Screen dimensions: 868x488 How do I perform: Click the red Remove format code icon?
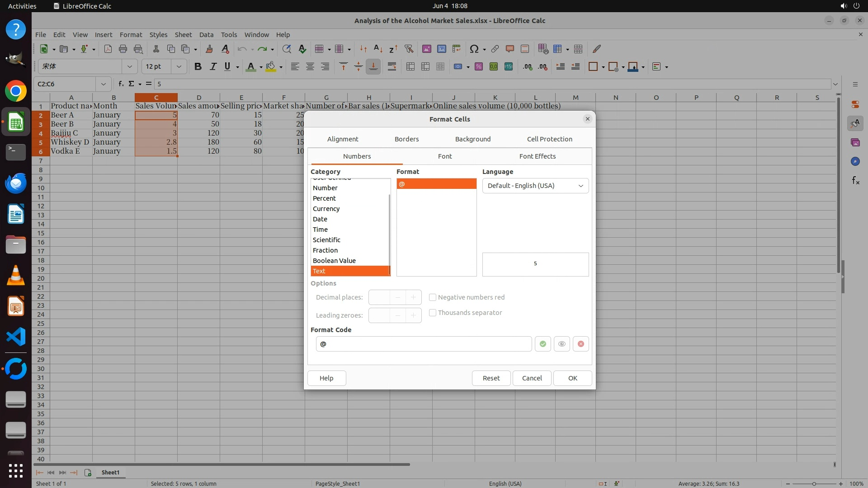pos(580,344)
